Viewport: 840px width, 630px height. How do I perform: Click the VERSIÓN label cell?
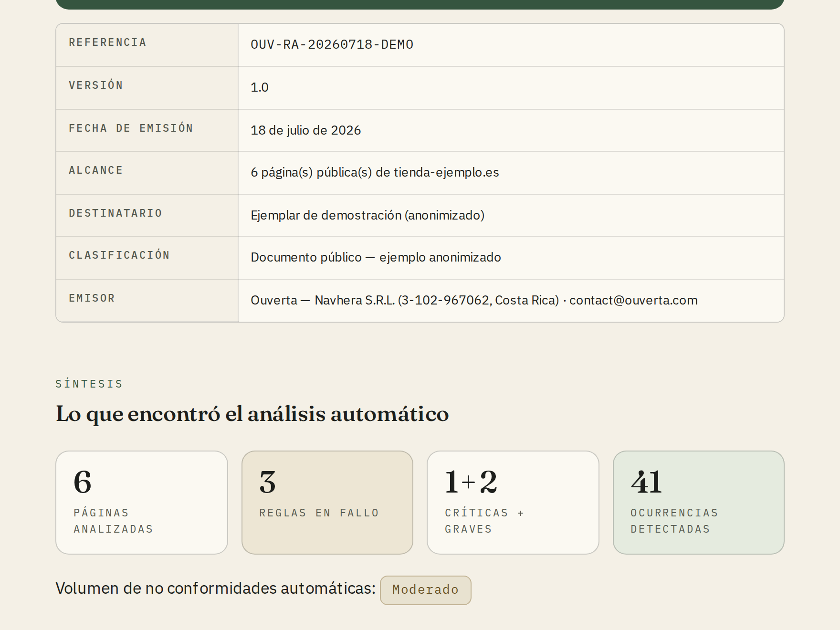click(x=147, y=88)
